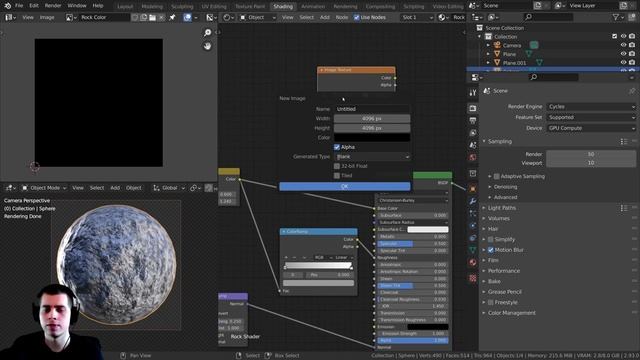Open the View menu in 3D viewport header
The width and height of the screenshot is (640, 360).
78,188
